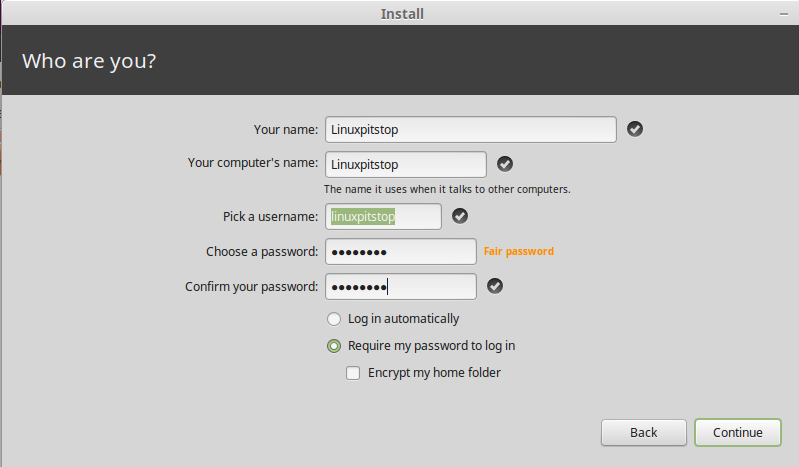Click the checkmark next to Confirm your password
Image resolution: width=799 pixels, height=467 pixels.
click(x=495, y=286)
